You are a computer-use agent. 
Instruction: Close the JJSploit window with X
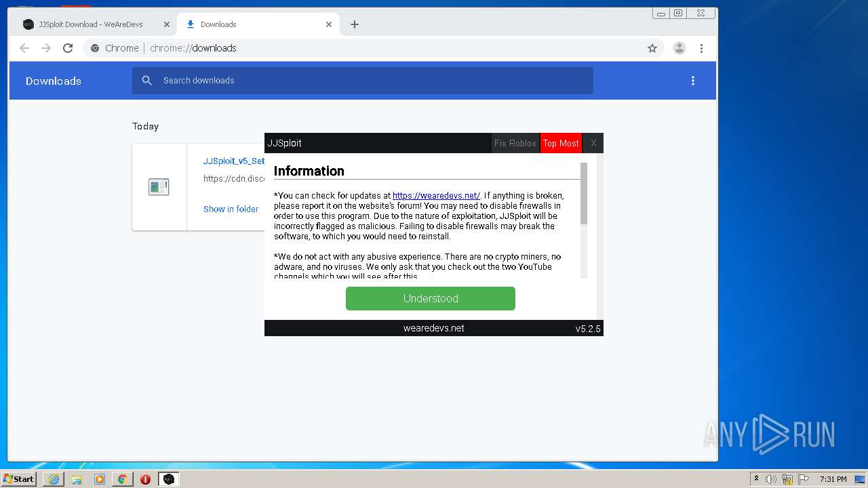593,143
